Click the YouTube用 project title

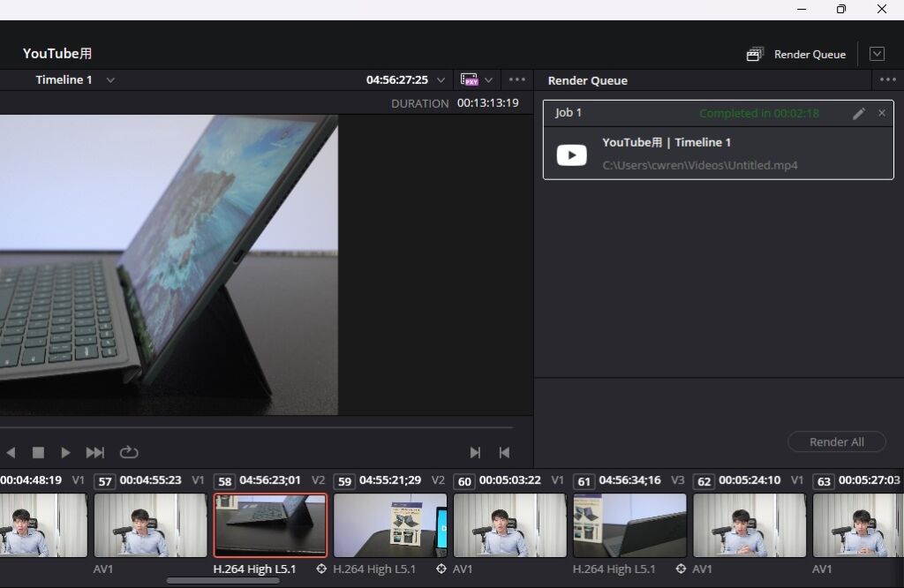coord(57,54)
